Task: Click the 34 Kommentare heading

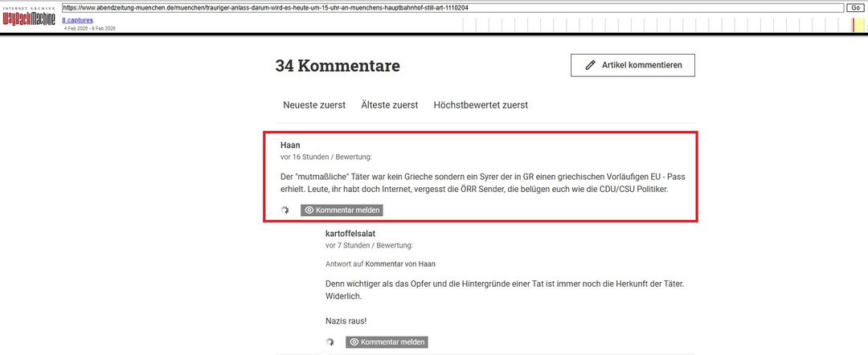Action: point(338,66)
